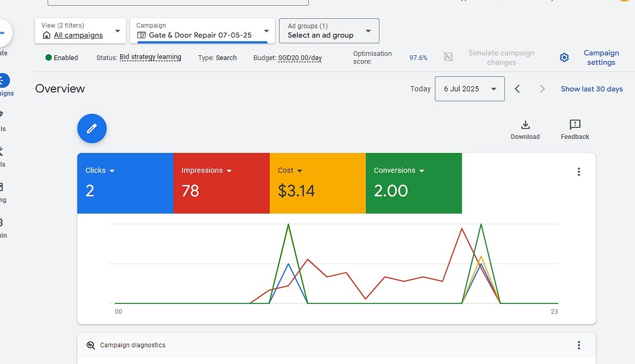Open Campaign settings gear icon
The width and height of the screenshot is (635, 364).
(564, 57)
